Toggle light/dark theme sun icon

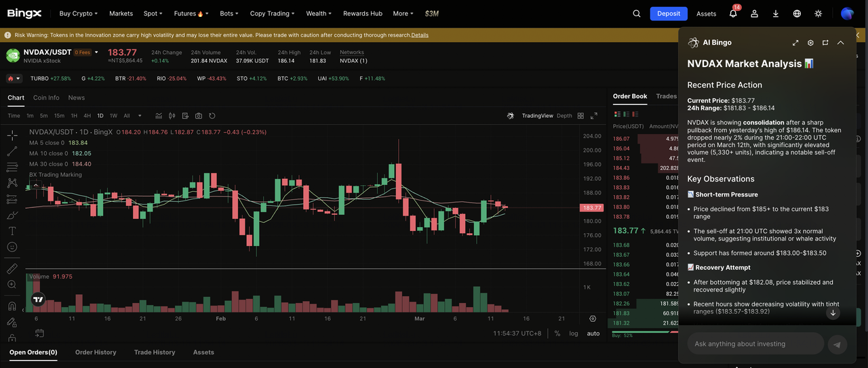pyautogui.click(x=818, y=14)
